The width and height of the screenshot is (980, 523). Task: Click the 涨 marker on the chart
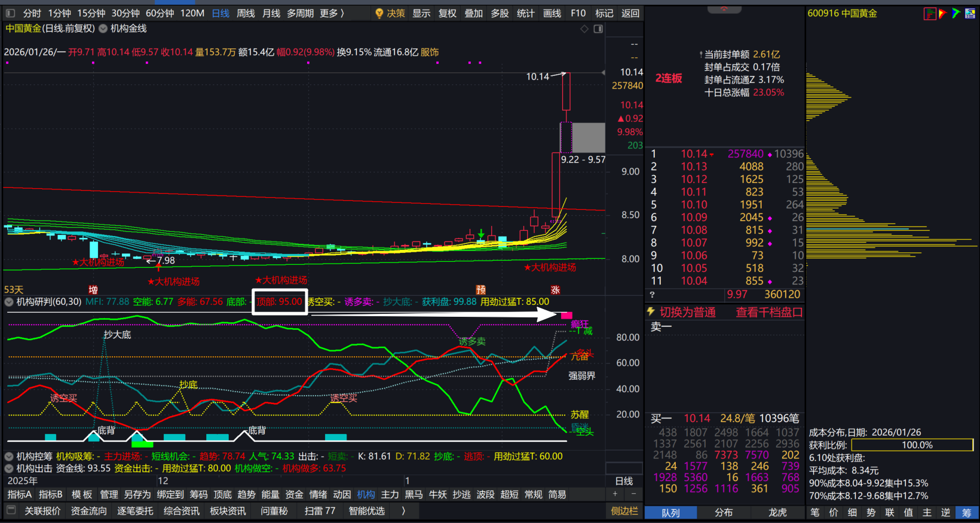click(x=556, y=290)
